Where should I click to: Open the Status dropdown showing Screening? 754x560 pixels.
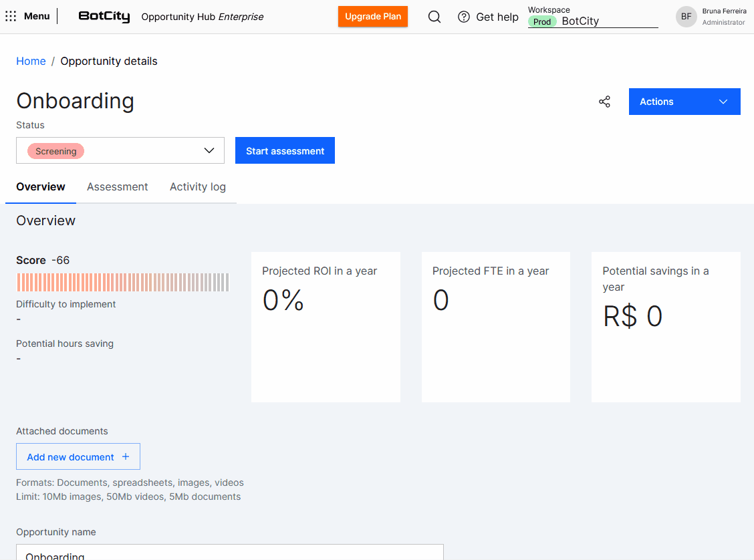point(120,150)
